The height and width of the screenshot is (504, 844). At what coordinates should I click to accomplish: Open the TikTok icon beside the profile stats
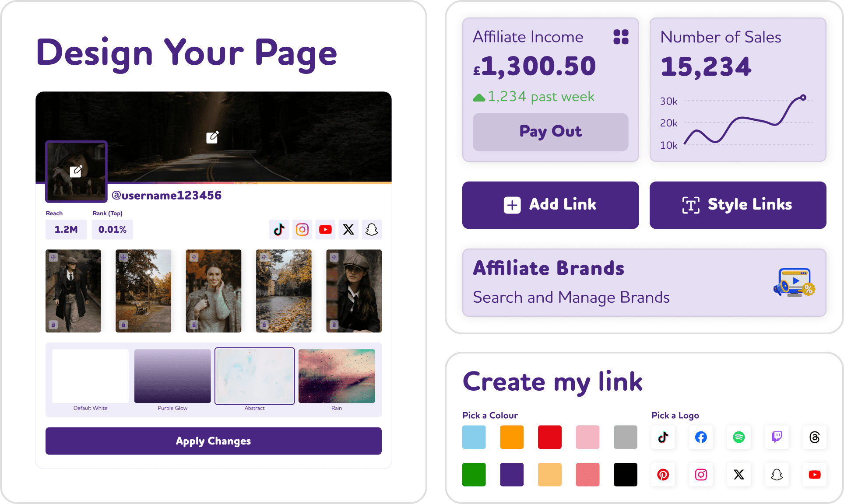[x=279, y=229]
